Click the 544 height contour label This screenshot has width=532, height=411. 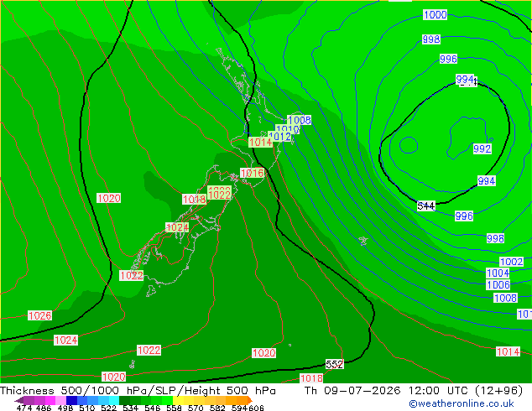point(426,205)
